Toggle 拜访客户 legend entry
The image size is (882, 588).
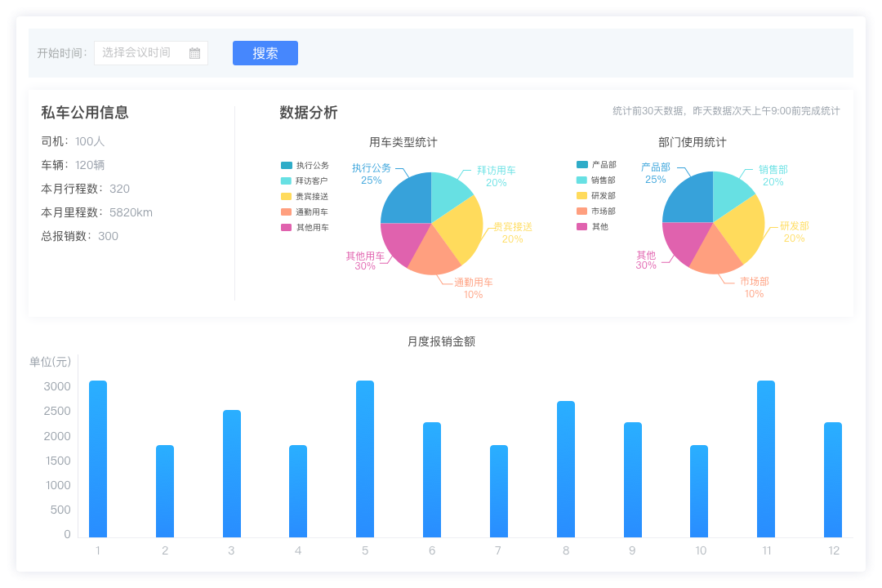tap(305, 181)
